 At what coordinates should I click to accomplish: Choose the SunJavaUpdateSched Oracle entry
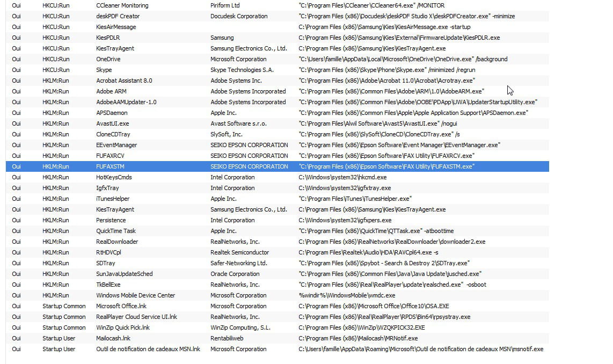coord(125,274)
